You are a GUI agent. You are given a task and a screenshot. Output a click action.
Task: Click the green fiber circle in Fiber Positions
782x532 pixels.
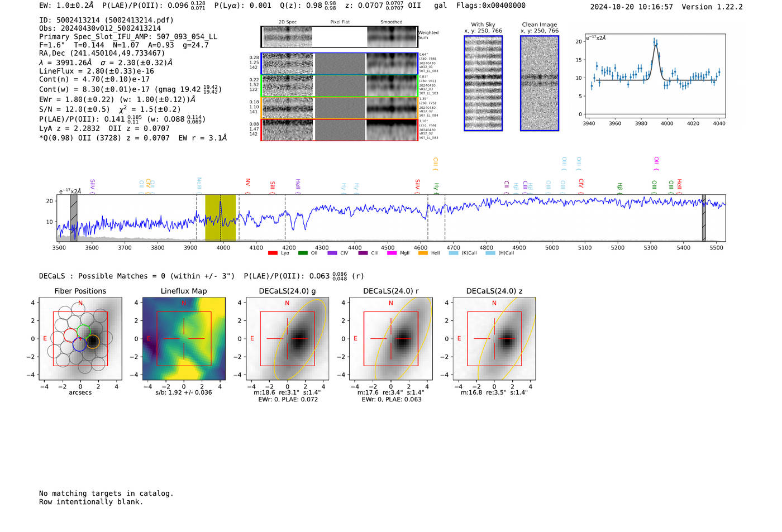[83, 331]
